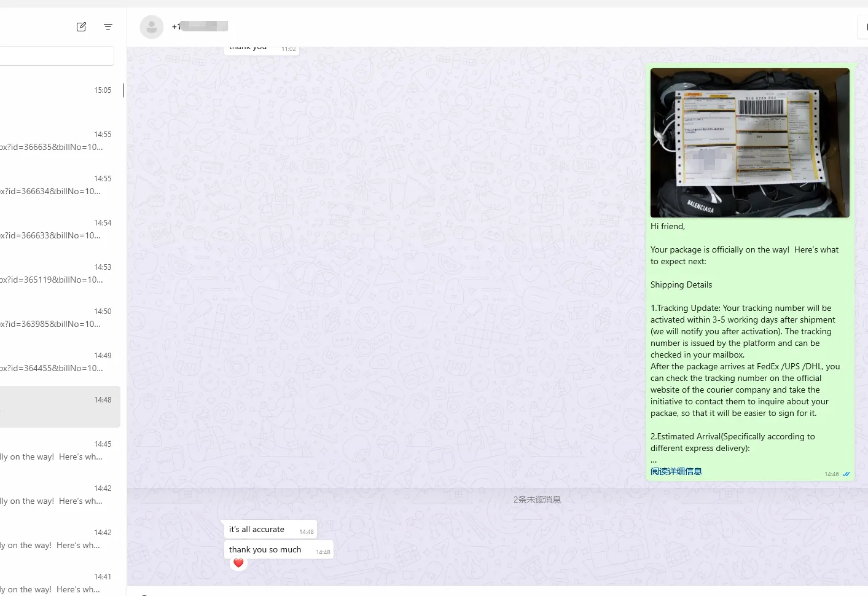Click the contact phone number in header
The height and width of the screenshot is (596, 868).
coord(200,26)
